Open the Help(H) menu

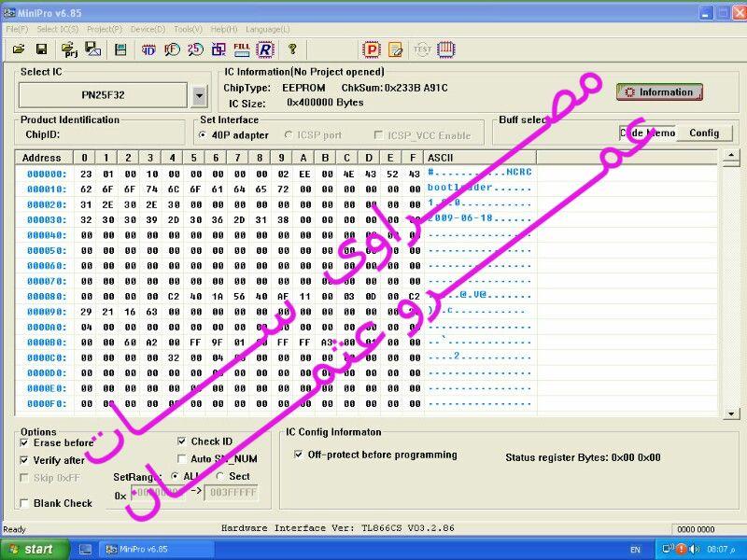224,29
